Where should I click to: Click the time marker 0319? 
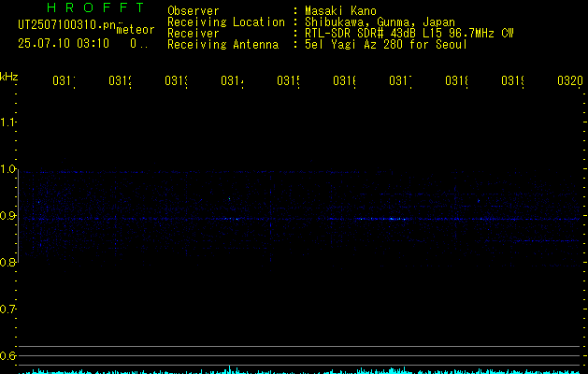tap(512, 80)
